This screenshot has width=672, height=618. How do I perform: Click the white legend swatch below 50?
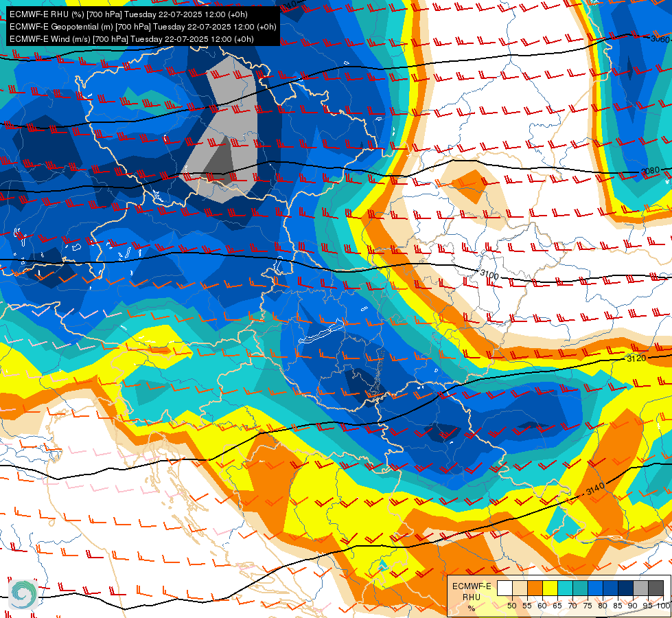[505, 588]
